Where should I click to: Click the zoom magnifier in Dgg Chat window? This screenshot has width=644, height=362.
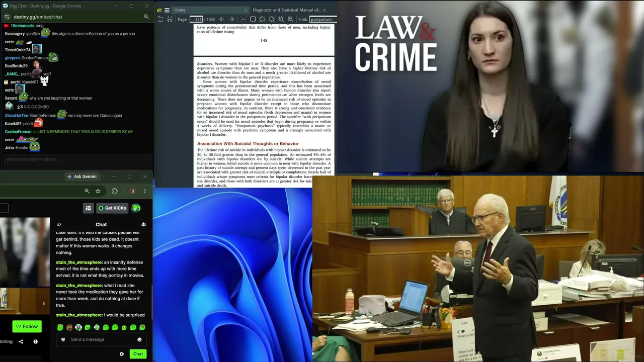coord(146,17)
